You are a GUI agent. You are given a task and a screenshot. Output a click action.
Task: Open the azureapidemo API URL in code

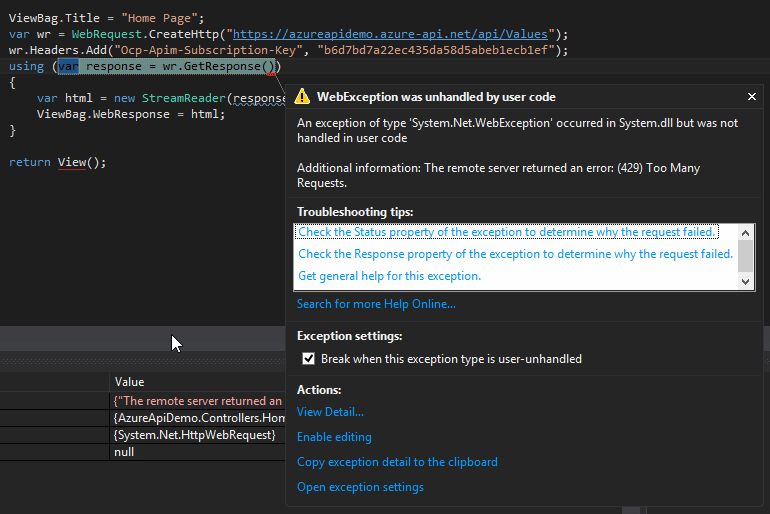click(390, 34)
